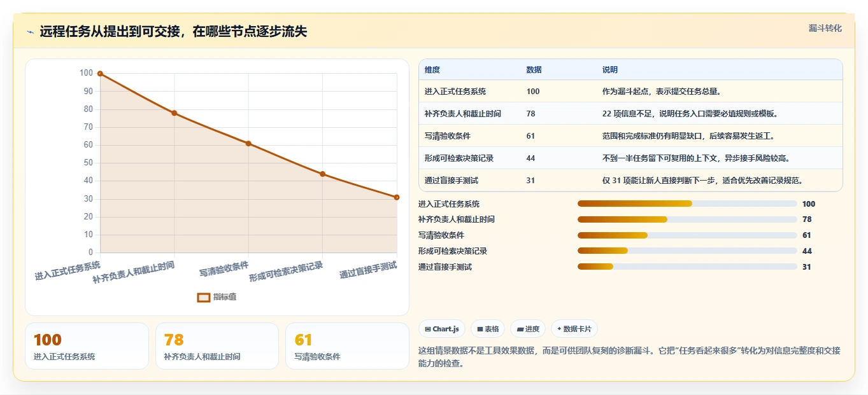Click the 进入正式任务系统 progress bar
The width and height of the screenshot is (868, 395).
pyautogui.click(x=687, y=204)
